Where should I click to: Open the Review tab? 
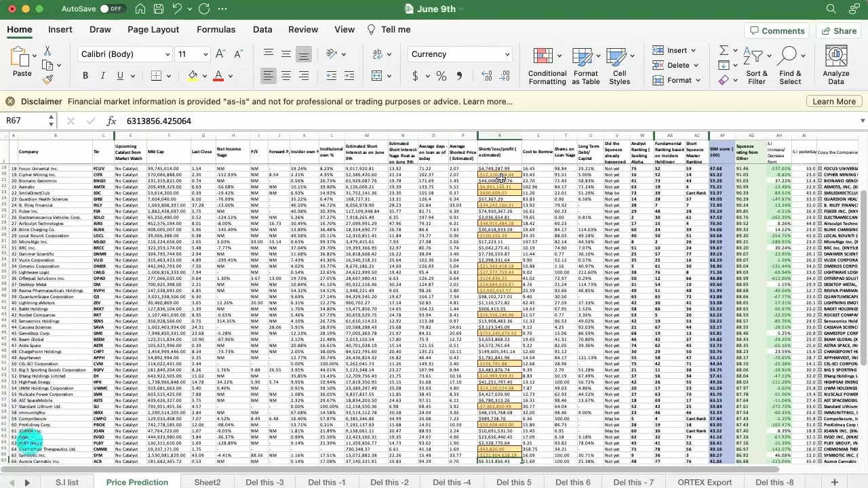[x=303, y=30]
